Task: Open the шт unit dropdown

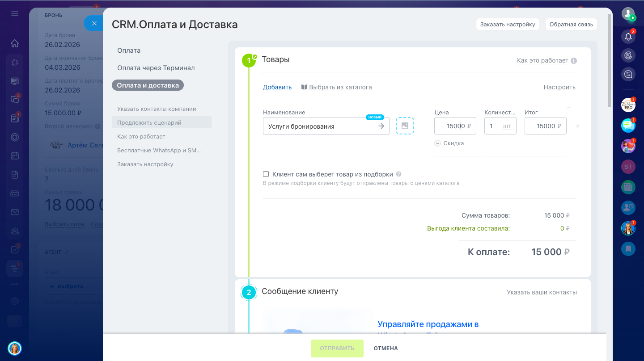Action: 507,126
